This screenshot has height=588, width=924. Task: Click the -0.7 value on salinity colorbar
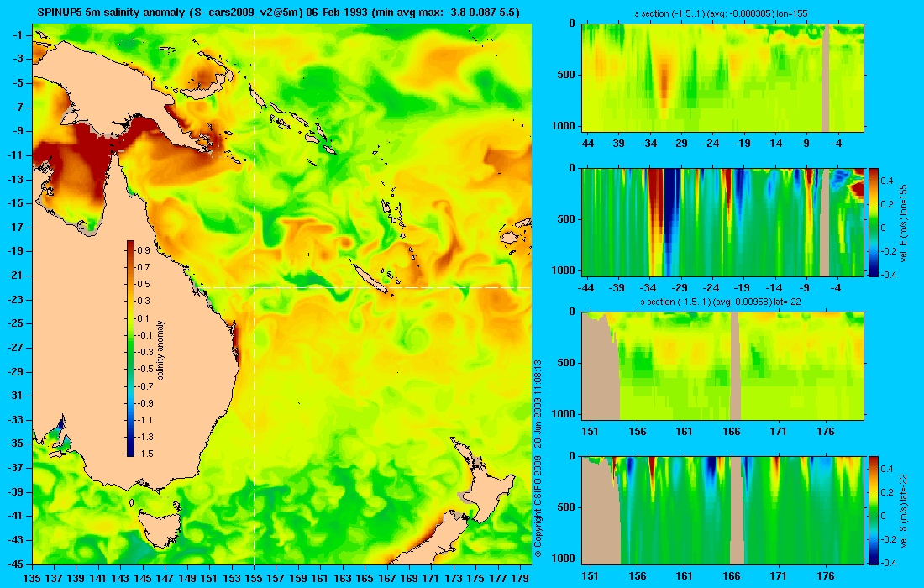(145, 386)
